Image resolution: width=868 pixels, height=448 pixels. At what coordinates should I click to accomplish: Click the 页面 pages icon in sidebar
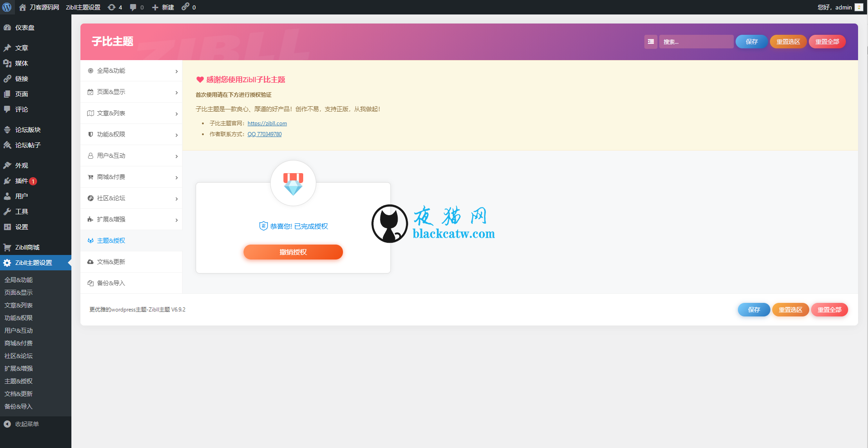click(7, 94)
